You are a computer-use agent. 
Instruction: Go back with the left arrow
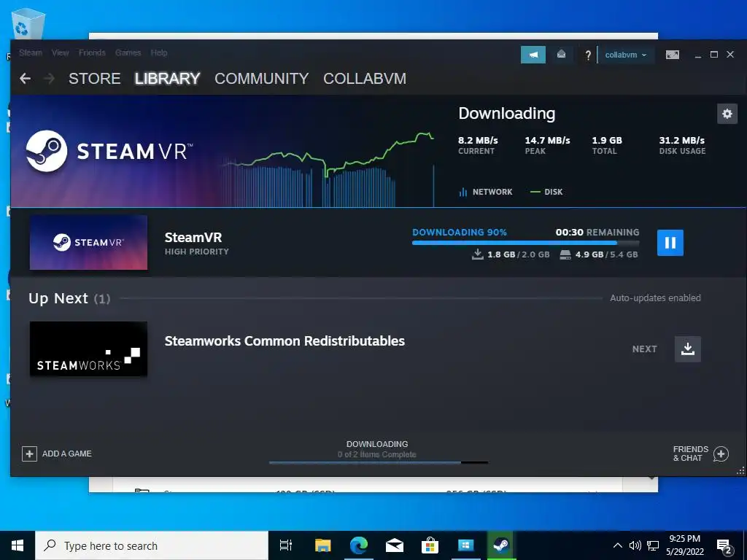(x=26, y=79)
